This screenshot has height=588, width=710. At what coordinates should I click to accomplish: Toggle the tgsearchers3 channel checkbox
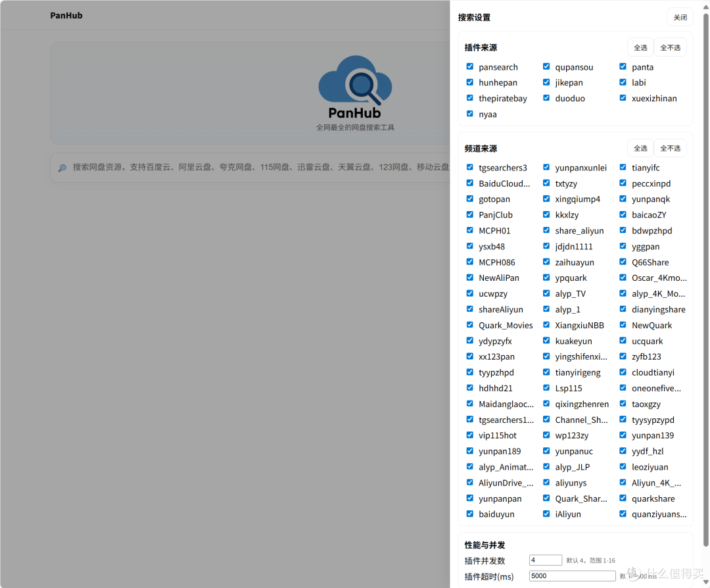tap(470, 167)
